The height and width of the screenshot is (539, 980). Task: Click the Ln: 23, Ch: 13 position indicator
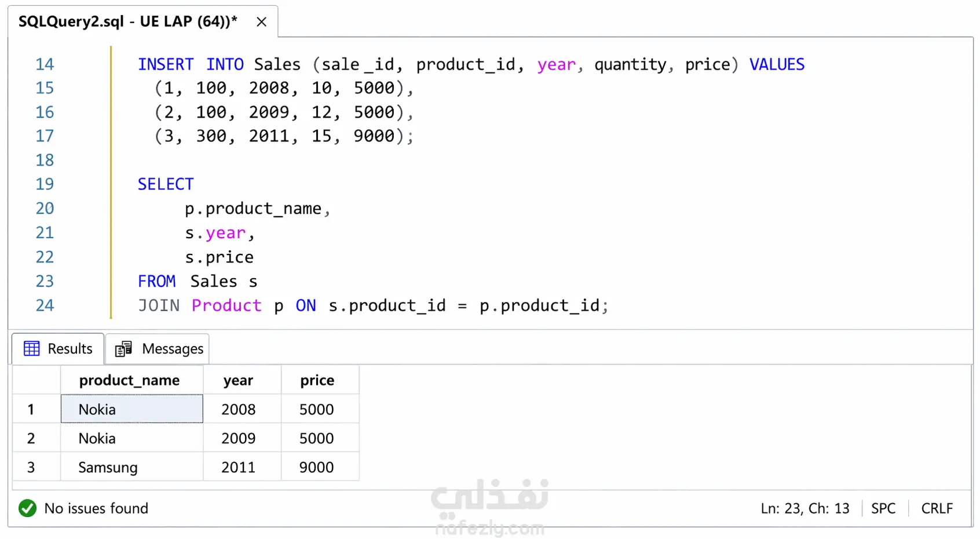(x=805, y=508)
